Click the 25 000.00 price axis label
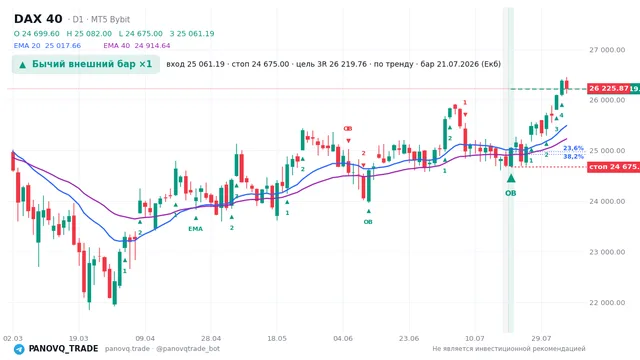This screenshot has width=640, height=360. coord(607,151)
